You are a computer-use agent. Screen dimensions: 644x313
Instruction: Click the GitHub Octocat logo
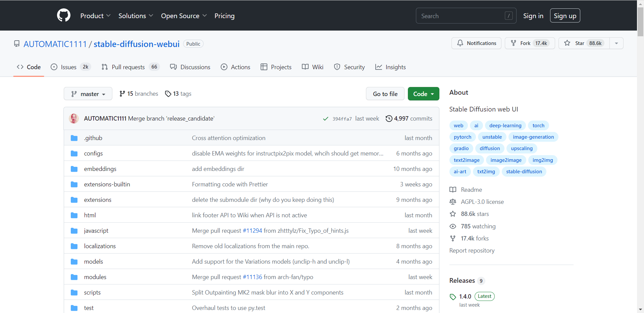[64, 15]
